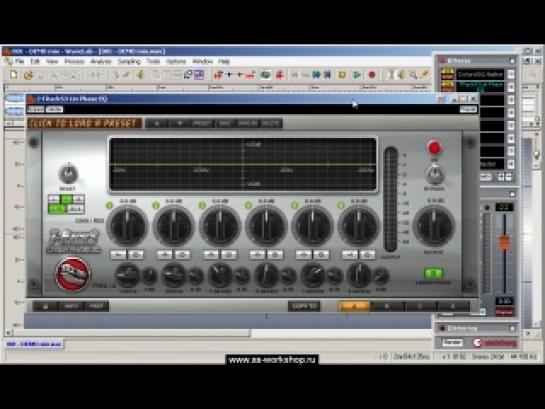Image resolution: width=545 pixels, height=409 pixels.
Task: Click band 1 gain knob
Action: coord(127,226)
